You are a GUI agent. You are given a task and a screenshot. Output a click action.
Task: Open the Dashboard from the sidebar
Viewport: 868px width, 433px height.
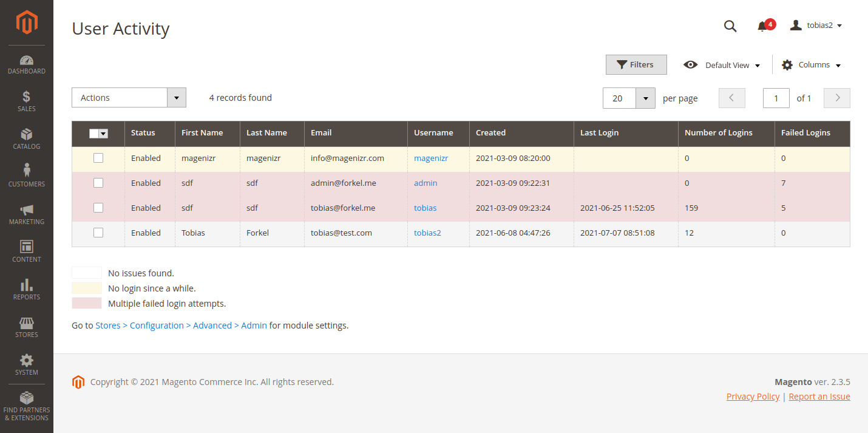[26, 64]
